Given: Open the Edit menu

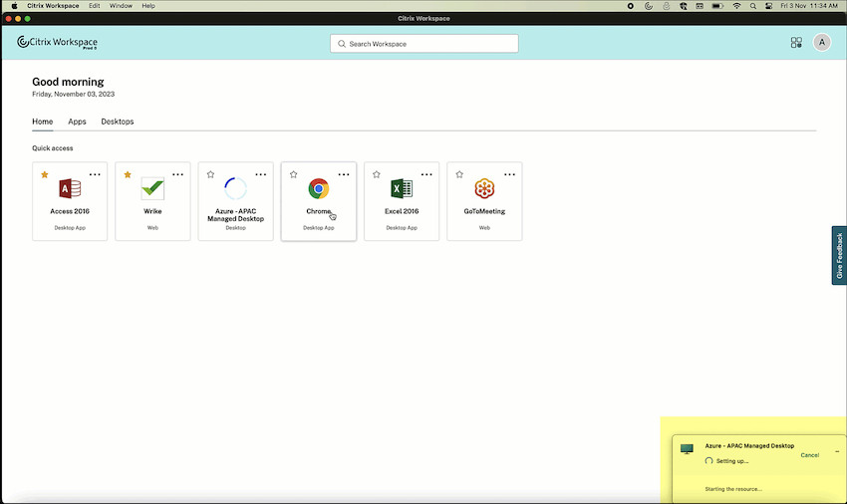Looking at the screenshot, I should tap(94, 5).
